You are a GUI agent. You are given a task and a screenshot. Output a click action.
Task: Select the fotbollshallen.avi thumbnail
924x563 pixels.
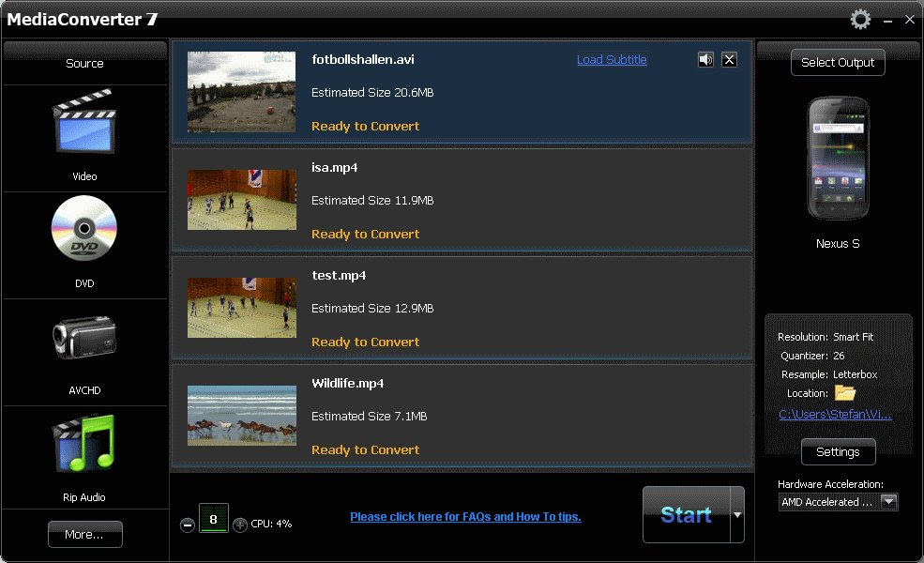[x=242, y=92]
